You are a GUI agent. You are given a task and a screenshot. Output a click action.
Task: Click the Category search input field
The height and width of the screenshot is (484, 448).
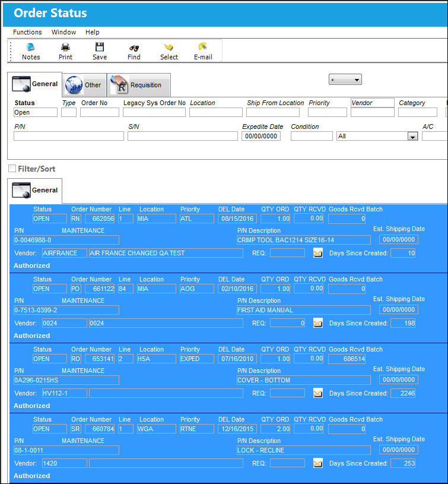[x=418, y=112]
